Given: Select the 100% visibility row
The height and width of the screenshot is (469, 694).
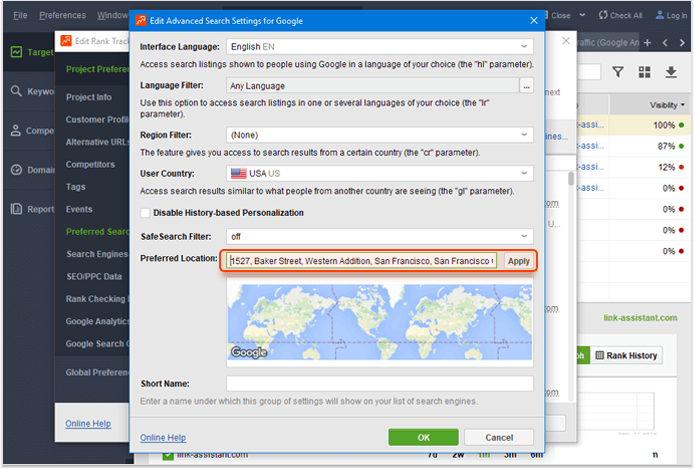Looking at the screenshot, I should pyautogui.click(x=634, y=125).
